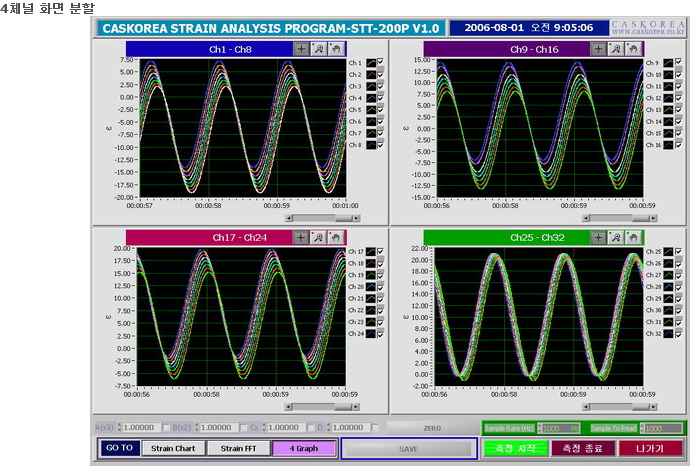Click the red 나가기 exit button
Viewport: 695px width, 474px height.
(650, 448)
